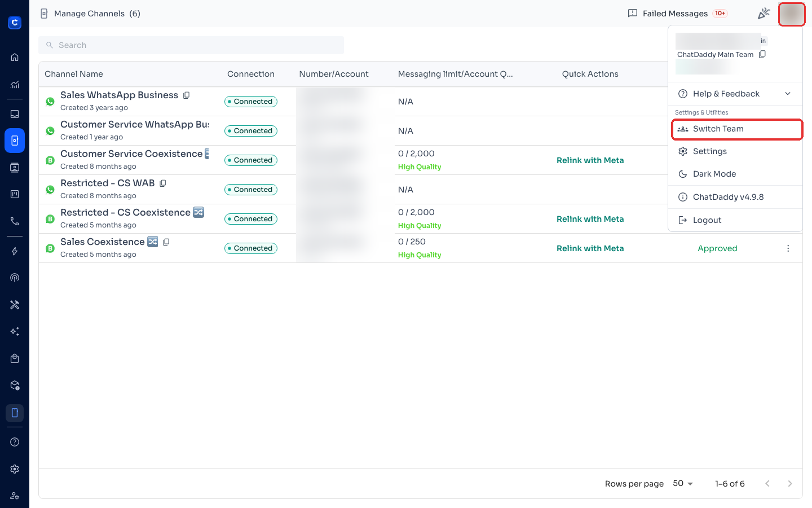This screenshot has height=508, width=812.
Task: Open the tools sidebar icon
Action: (15, 305)
